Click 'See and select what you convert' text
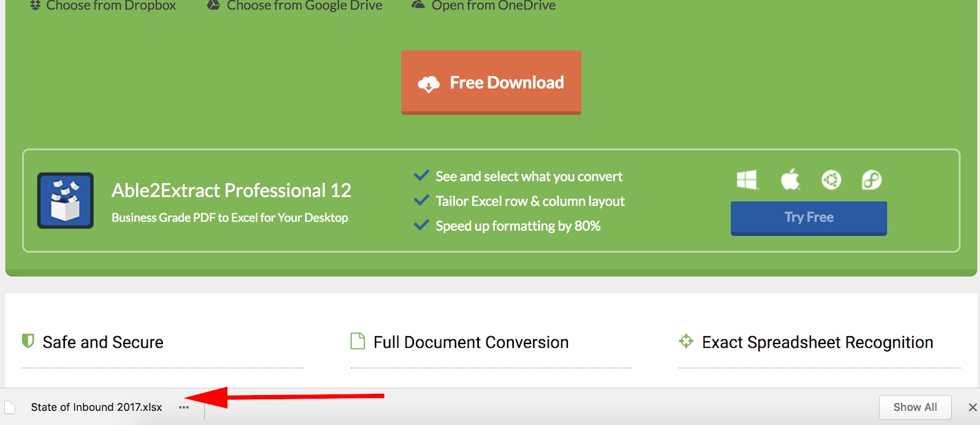980x425 pixels. 529,176
